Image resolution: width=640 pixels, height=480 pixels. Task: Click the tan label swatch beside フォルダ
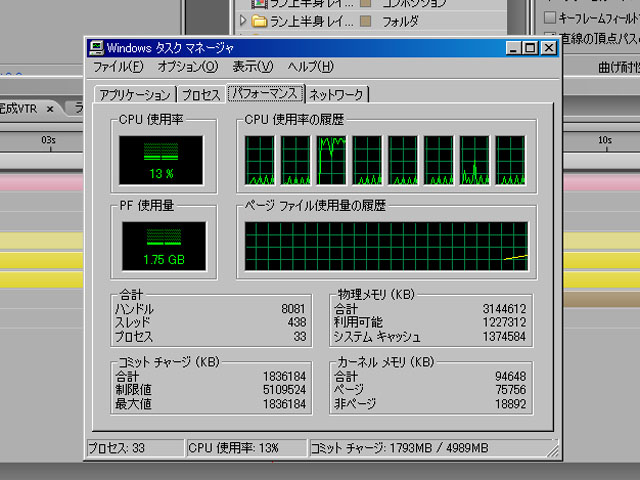click(x=366, y=21)
